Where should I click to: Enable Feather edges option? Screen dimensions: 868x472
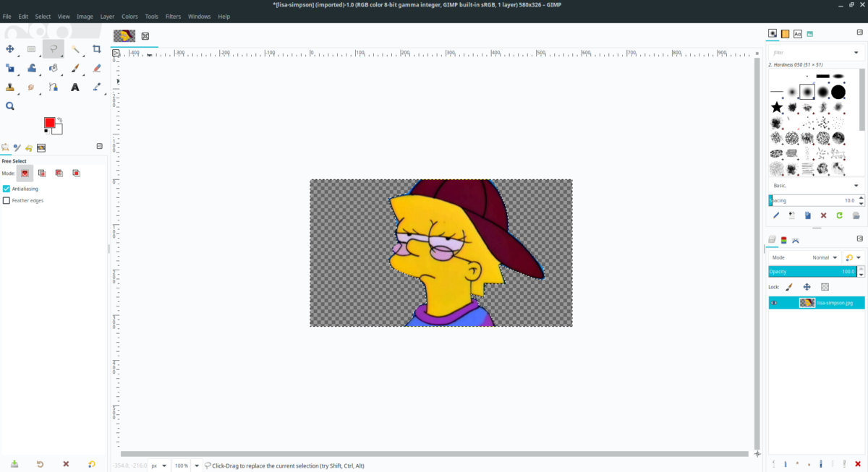point(7,200)
